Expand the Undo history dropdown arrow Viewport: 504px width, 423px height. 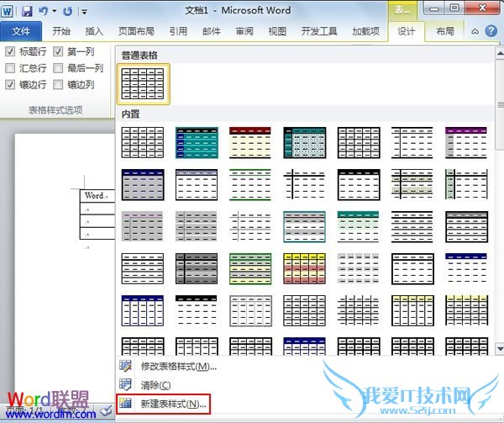pos(55,11)
